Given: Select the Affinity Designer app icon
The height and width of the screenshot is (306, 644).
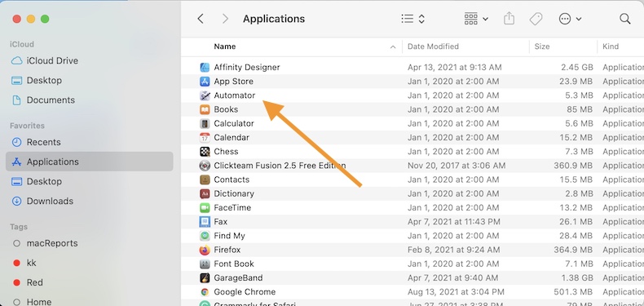Looking at the screenshot, I should [205, 68].
